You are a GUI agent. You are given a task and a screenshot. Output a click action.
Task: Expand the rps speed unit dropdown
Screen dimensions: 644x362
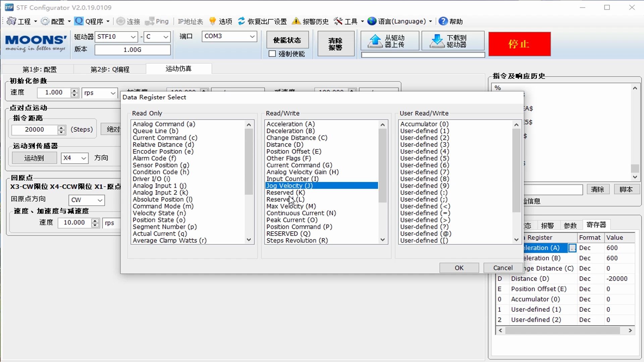pyautogui.click(x=113, y=93)
